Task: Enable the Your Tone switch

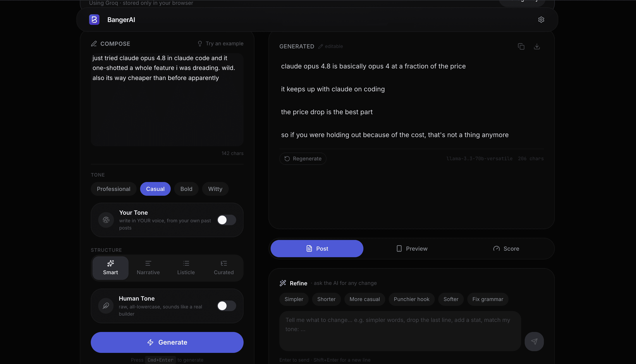Action: click(x=227, y=220)
